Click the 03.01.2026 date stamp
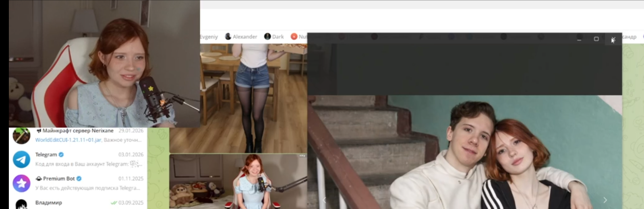 point(130,155)
